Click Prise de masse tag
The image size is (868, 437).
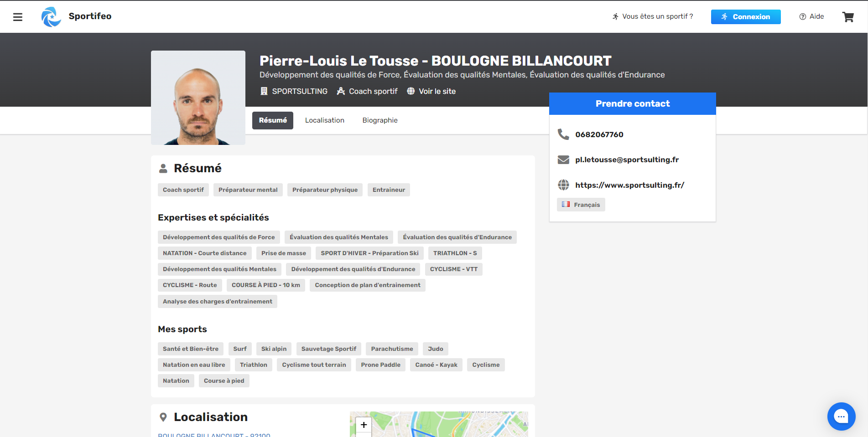[x=284, y=253]
